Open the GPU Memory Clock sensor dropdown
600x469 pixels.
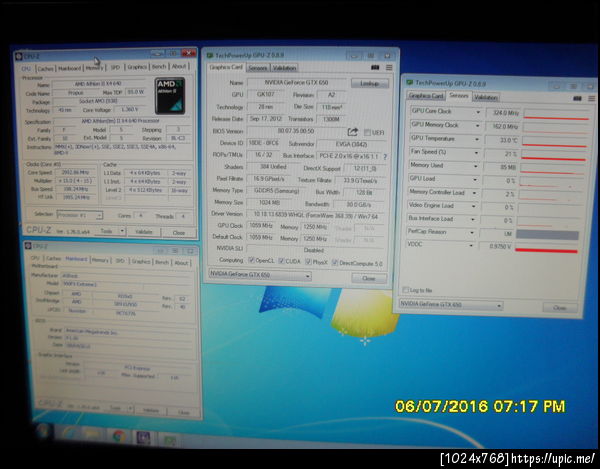(x=478, y=125)
